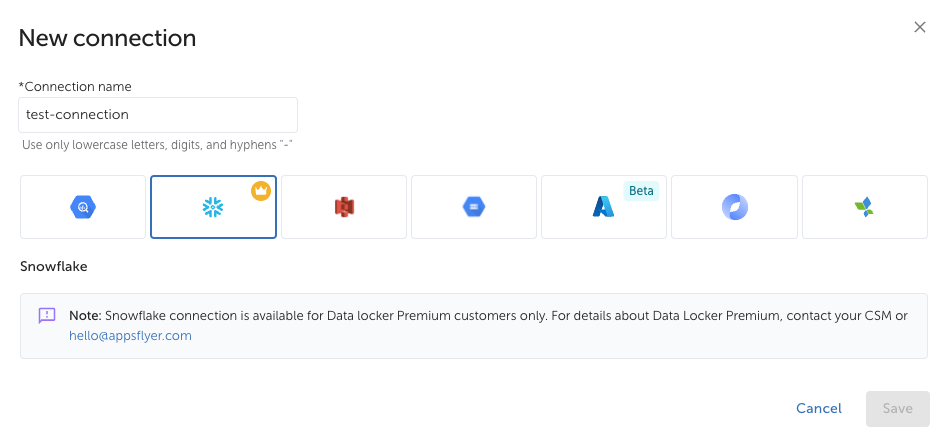Cancel the new connection
Image resolution: width=944 pixels, height=443 pixels.
[x=819, y=408]
